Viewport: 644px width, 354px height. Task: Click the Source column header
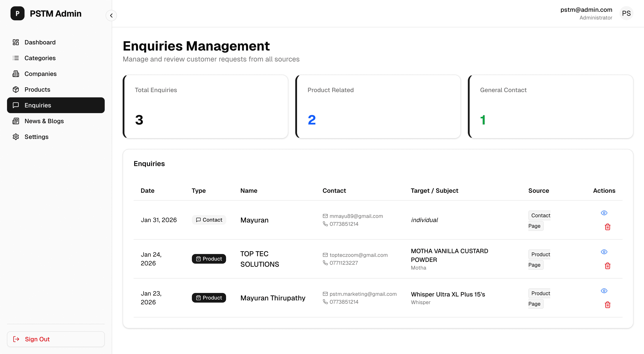click(x=538, y=191)
